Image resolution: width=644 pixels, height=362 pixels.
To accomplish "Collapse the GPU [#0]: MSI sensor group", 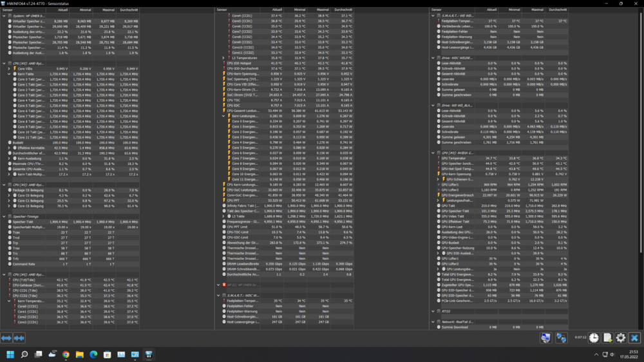I will (x=433, y=153).
